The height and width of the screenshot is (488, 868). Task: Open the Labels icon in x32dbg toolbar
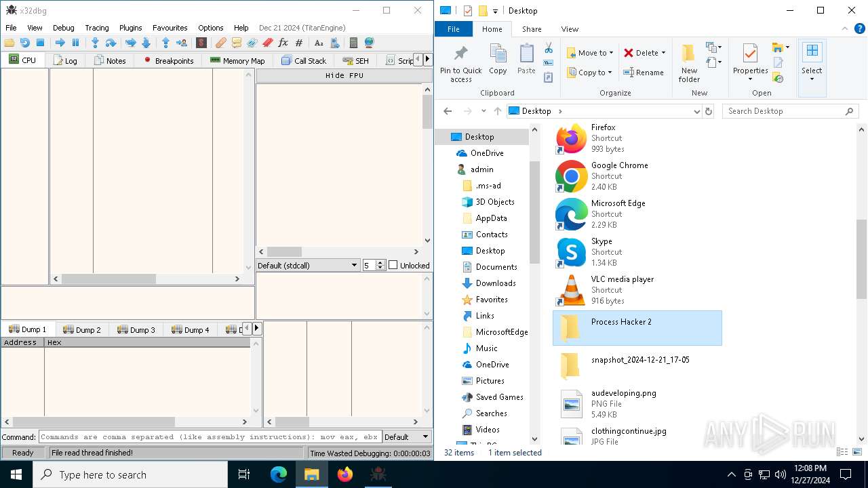coord(252,43)
